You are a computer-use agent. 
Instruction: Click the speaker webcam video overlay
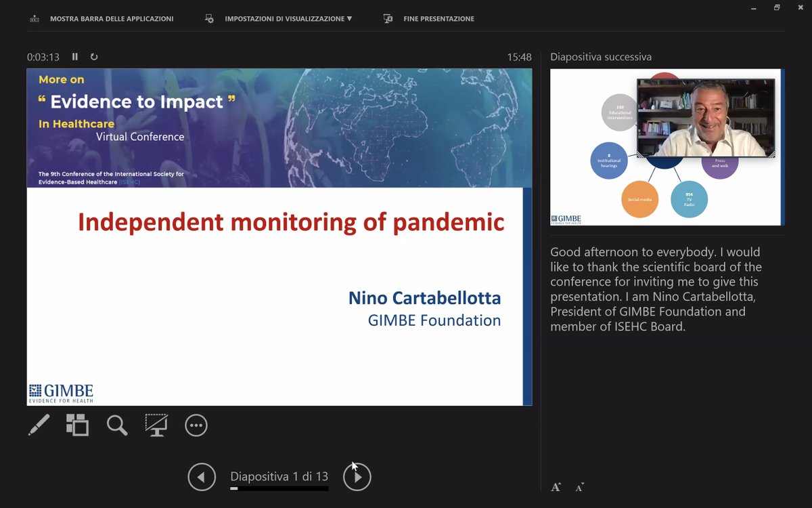pyautogui.click(x=706, y=118)
